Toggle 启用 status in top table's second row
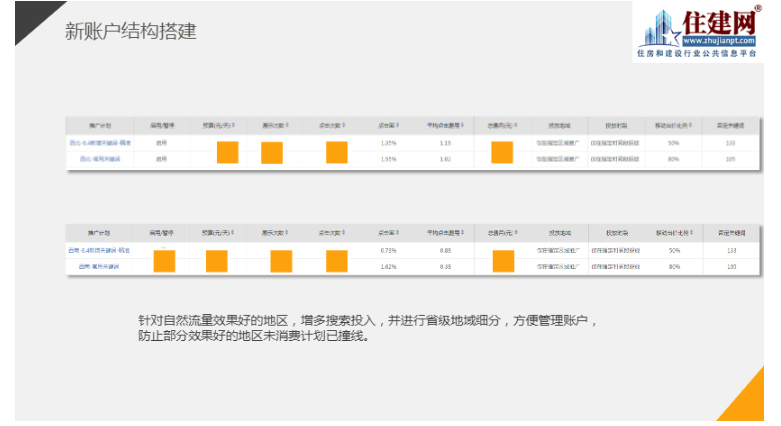Viewport: 781px width, 426px height. tap(161, 159)
